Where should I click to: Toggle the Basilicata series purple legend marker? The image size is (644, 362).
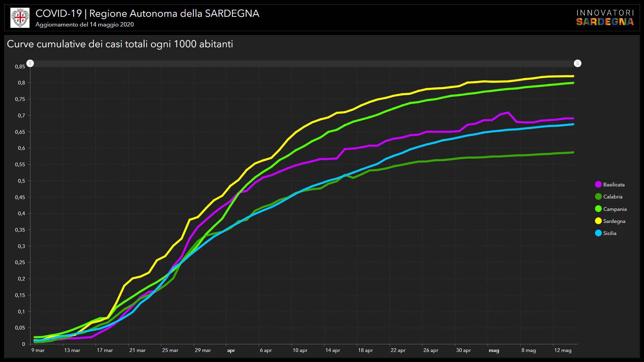pos(598,185)
